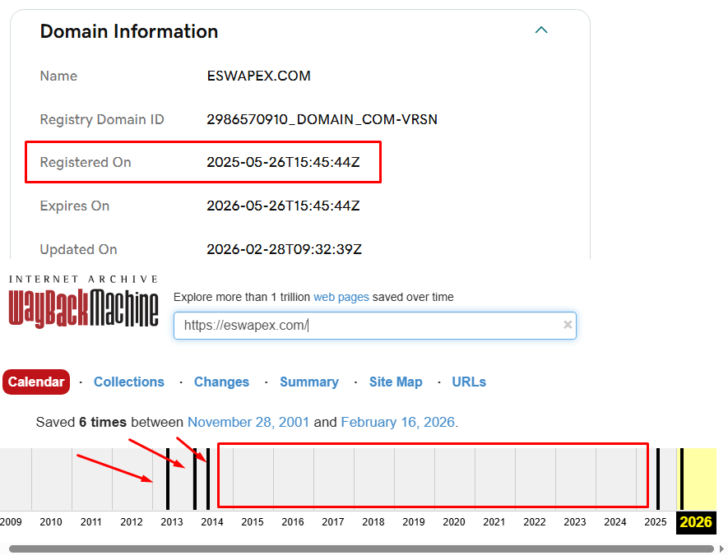The width and height of the screenshot is (728, 560).
Task: Switch to the URLs tab
Action: [469, 382]
